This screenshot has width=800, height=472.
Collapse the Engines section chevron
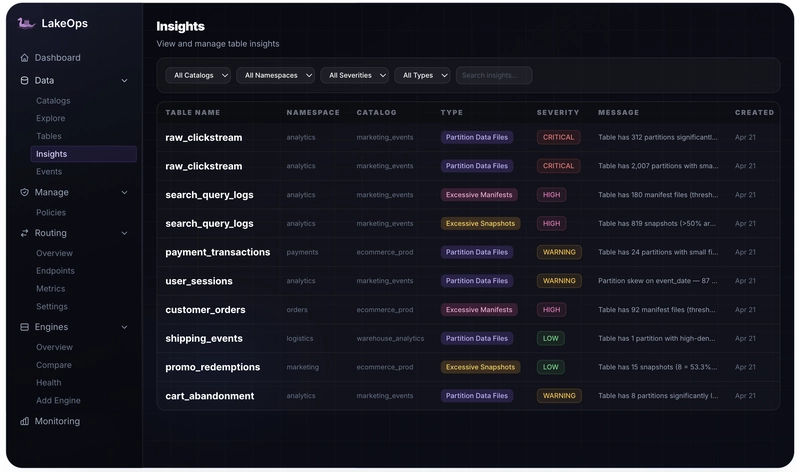coord(124,327)
